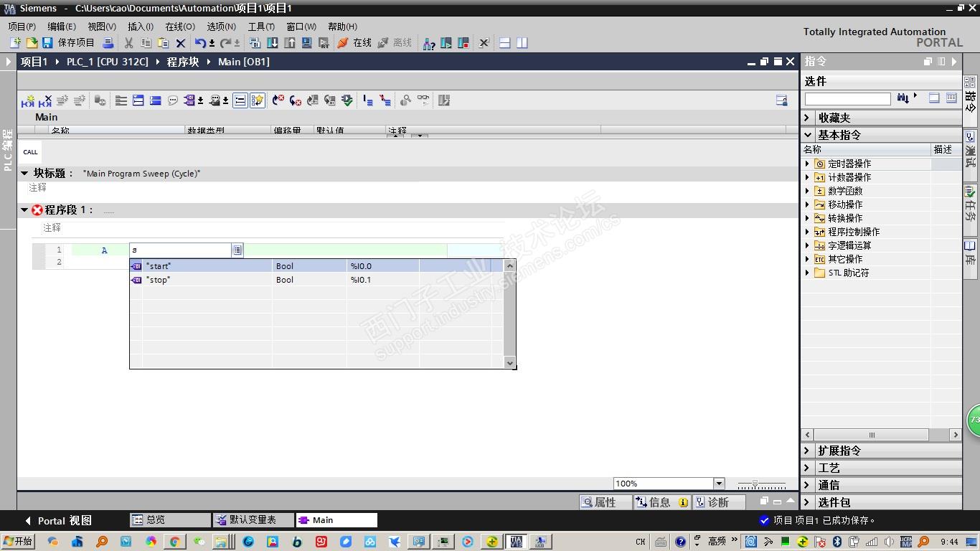Click the open project icon
Viewport: 980px width, 551px height.
tap(31, 43)
